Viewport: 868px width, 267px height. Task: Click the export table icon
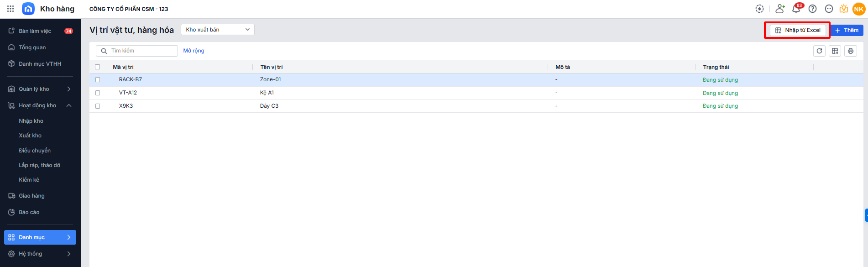point(835,51)
